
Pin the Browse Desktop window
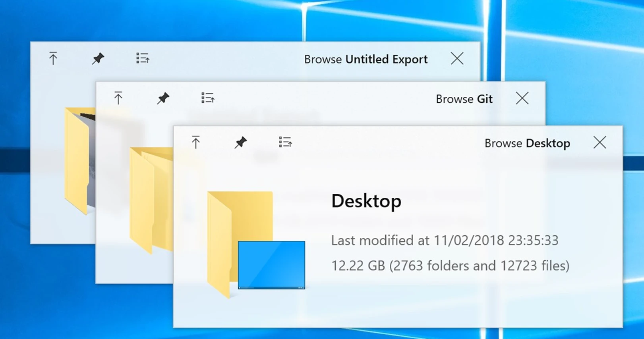click(x=240, y=142)
